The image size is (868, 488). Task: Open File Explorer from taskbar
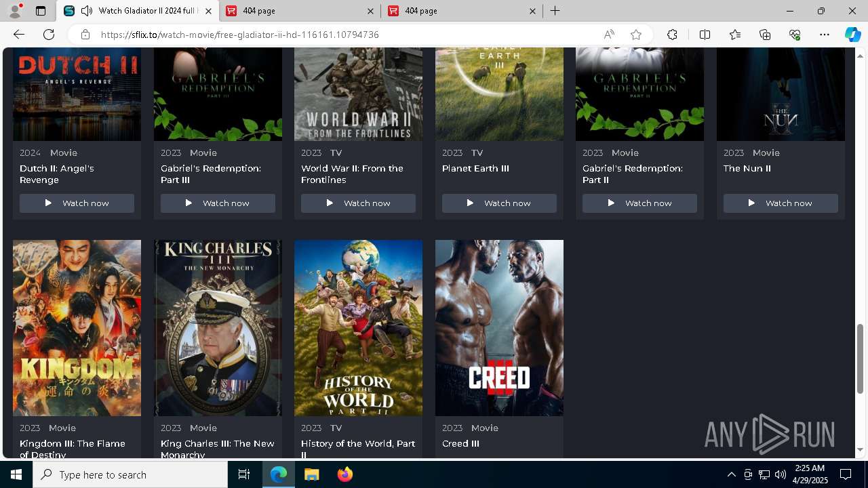click(x=311, y=474)
